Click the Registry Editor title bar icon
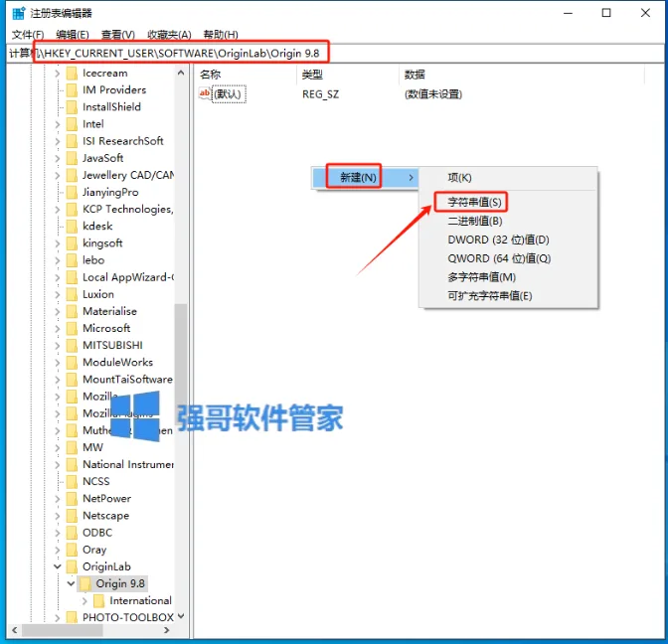The width and height of the screenshot is (668, 644). 19,13
